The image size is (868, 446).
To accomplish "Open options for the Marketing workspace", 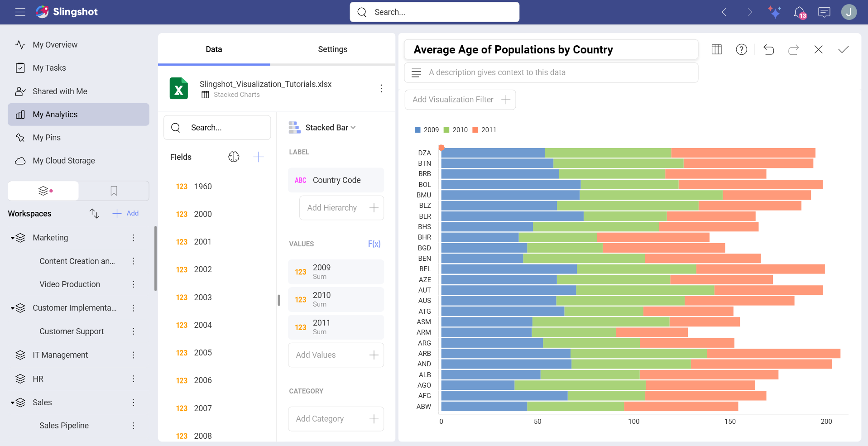I will point(134,238).
